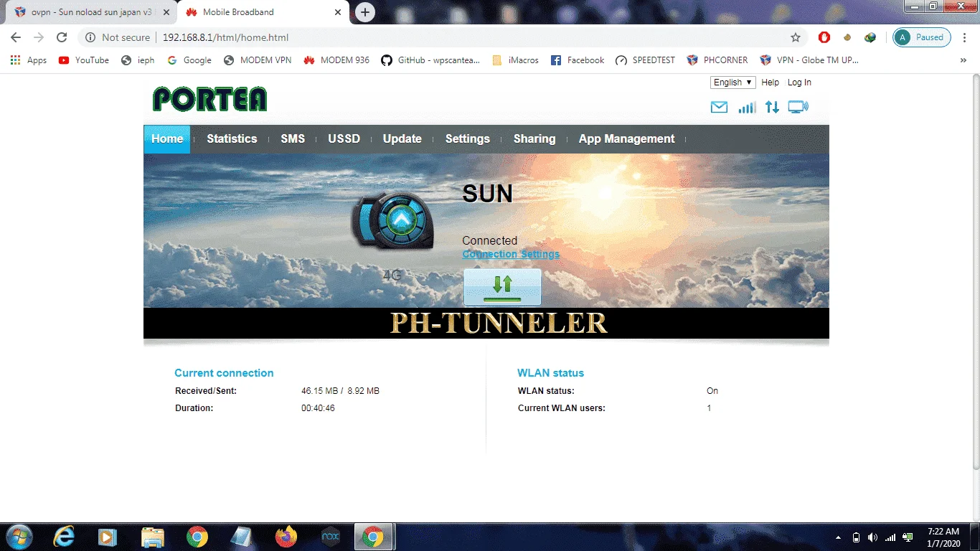
Task: Open the App Management tab
Action: tap(627, 139)
